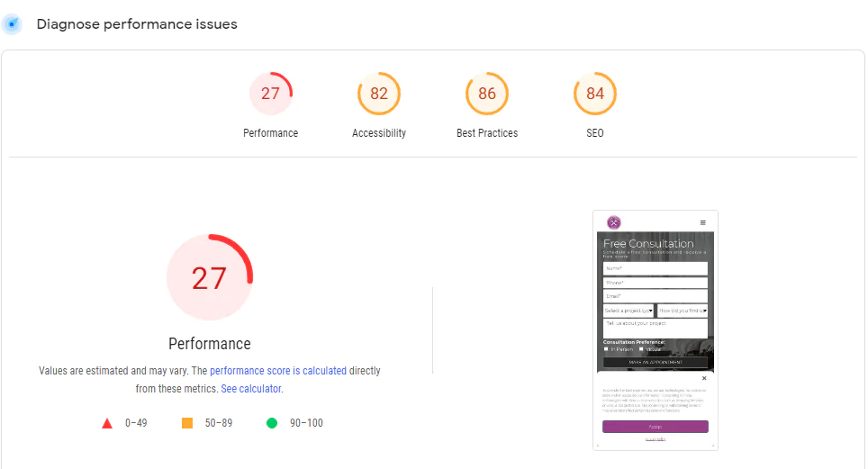This screenshot has width=868, height=469.
Task: Click the '50–89' legend range text
Action: click(x=219, y=423)
